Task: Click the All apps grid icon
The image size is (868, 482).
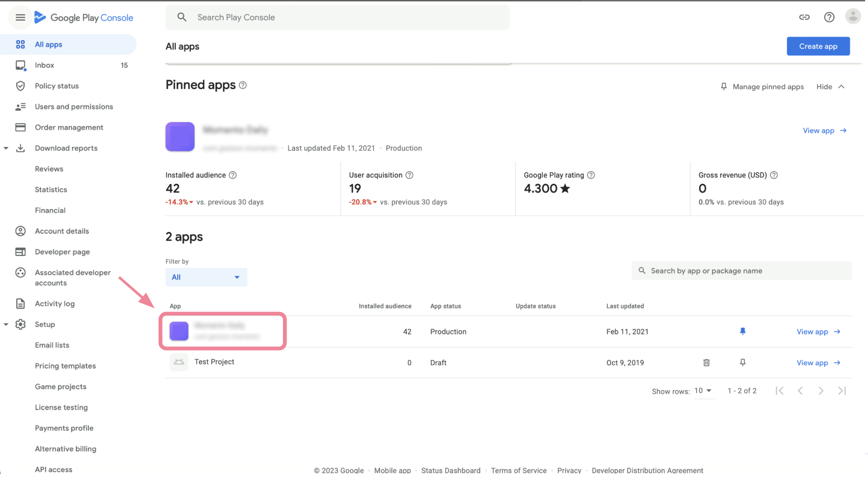Action: pyautogui.click(x=20, y=45)
